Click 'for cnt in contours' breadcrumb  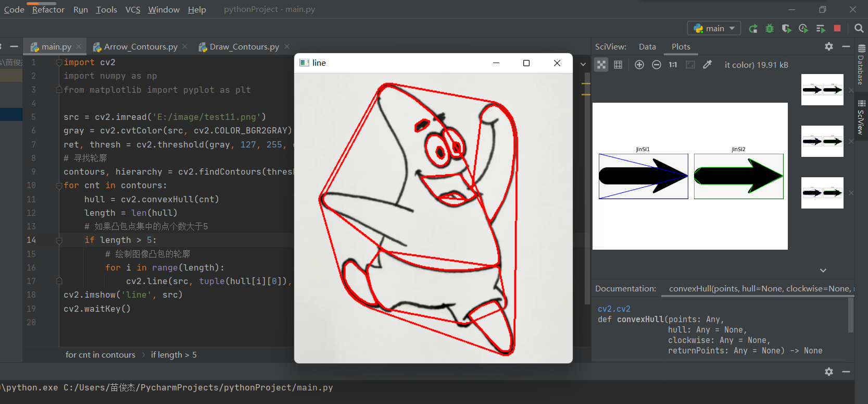100,354
